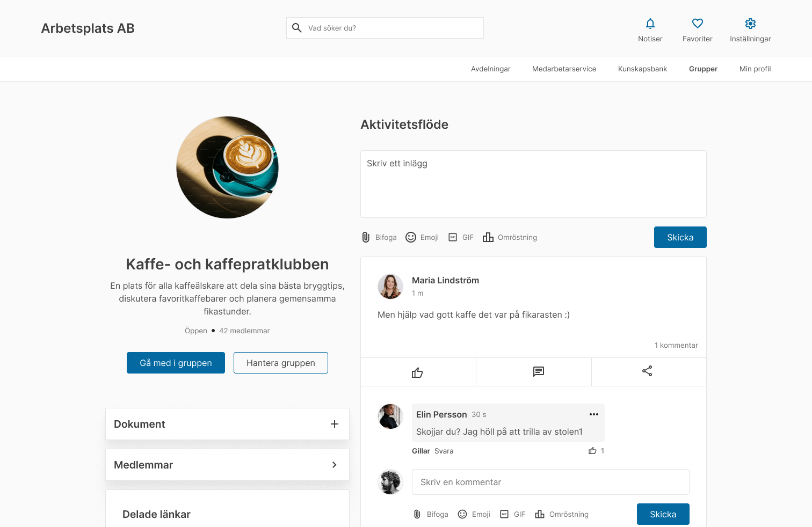Insert GIF in the comment toolbar
This screenshot has height=527, width=812.
pyautogui.click(x=512, y=514)
